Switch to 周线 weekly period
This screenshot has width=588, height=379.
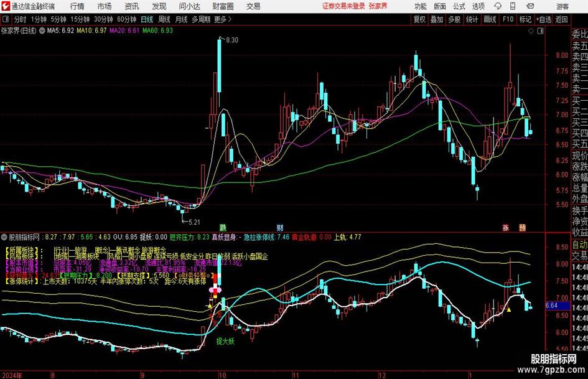coord(164,19)
